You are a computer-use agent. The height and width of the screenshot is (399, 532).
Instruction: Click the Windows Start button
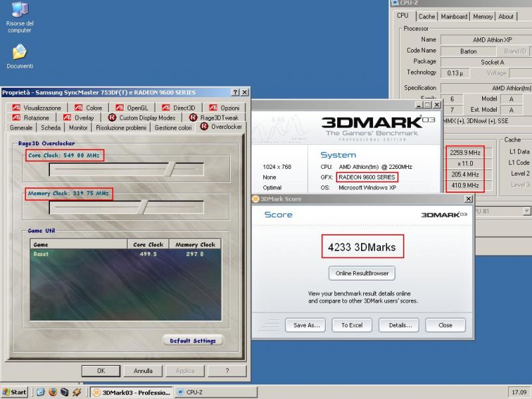pos(14,392)
